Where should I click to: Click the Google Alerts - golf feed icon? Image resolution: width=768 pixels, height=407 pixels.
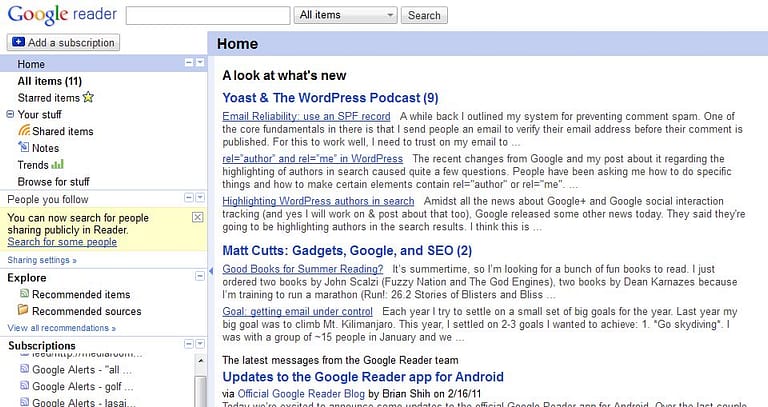24,385
